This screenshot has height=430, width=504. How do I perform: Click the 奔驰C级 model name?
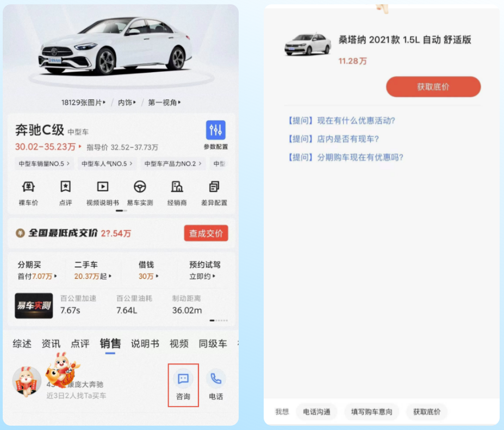point(40,130)
